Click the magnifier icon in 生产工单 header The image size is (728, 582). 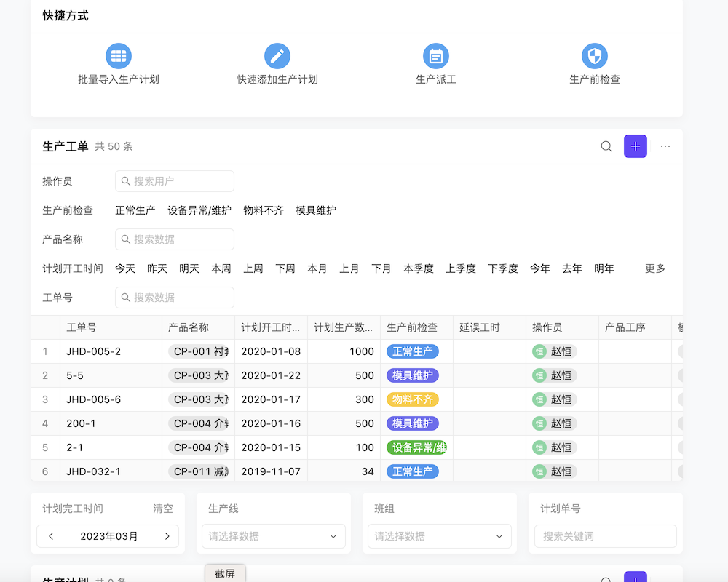(x=606, y=146)
